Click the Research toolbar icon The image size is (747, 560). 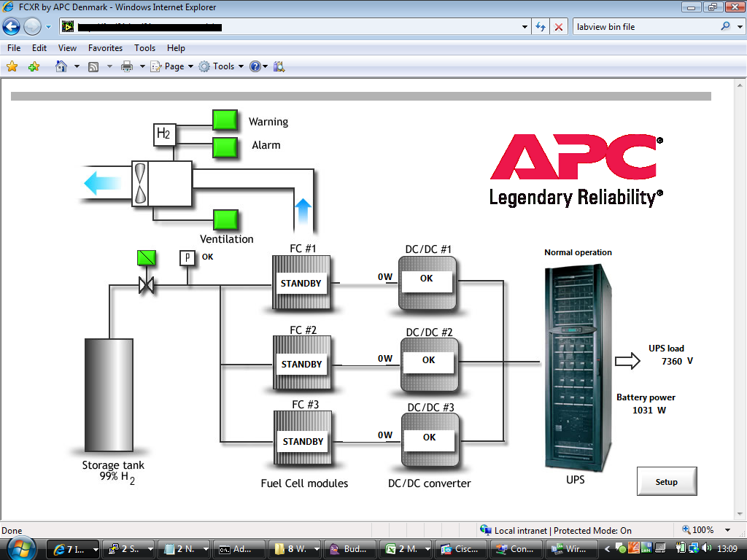[x=279, y=66]
